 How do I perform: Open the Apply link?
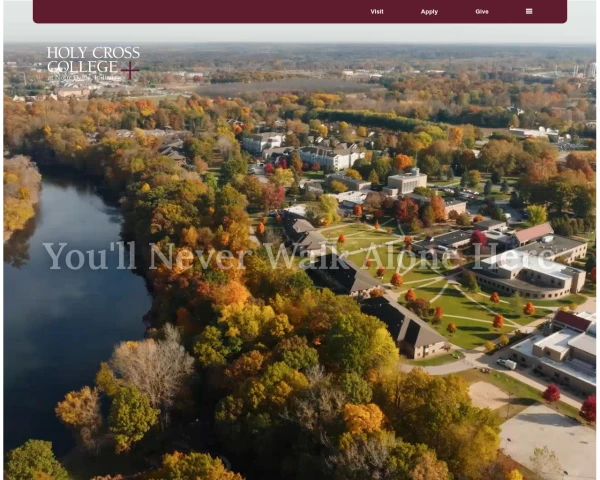point(429,12)
